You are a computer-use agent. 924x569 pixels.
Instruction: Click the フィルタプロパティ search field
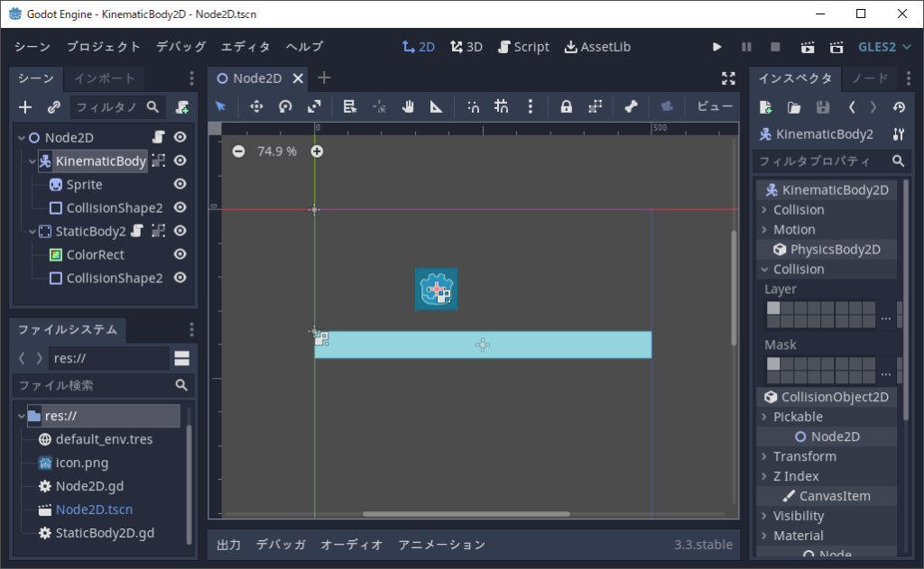pyautogui.click(x=819, y=161)
